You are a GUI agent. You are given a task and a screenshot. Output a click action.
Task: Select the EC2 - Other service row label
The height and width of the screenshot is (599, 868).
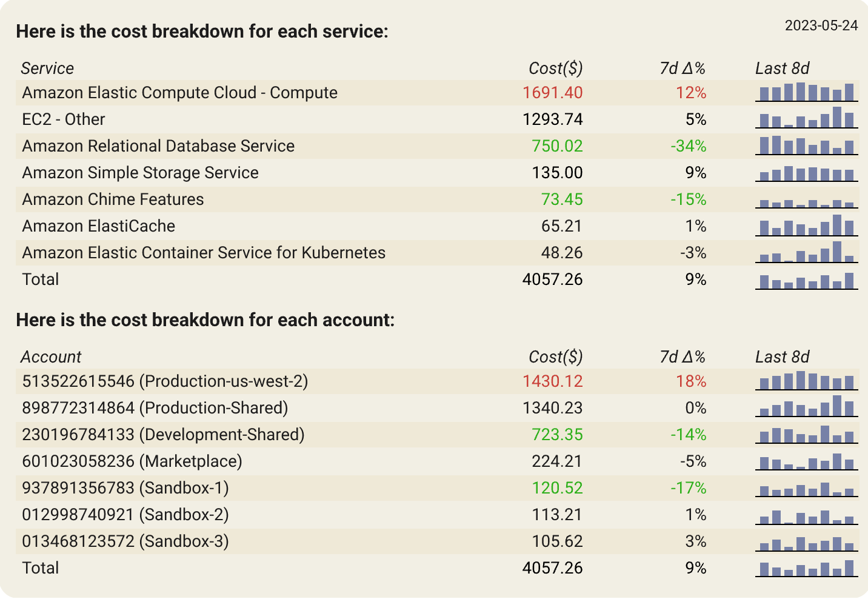[64, 119]
